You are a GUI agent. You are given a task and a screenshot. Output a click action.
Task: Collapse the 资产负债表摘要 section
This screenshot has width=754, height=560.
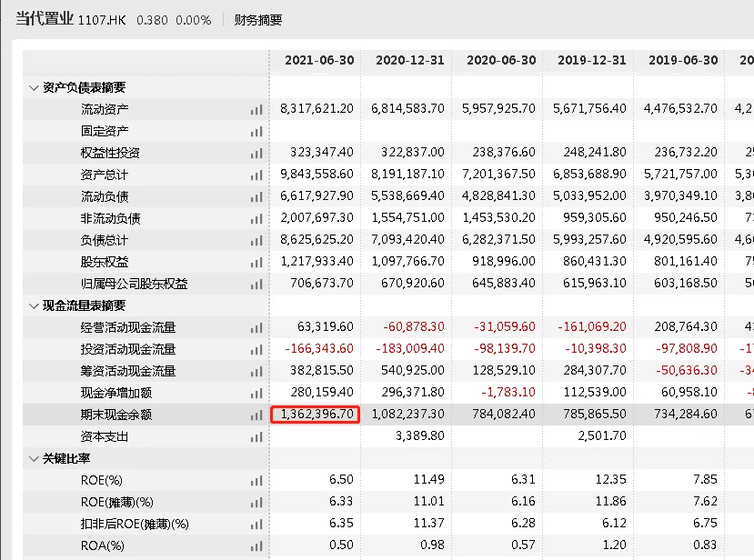[35, 87]
